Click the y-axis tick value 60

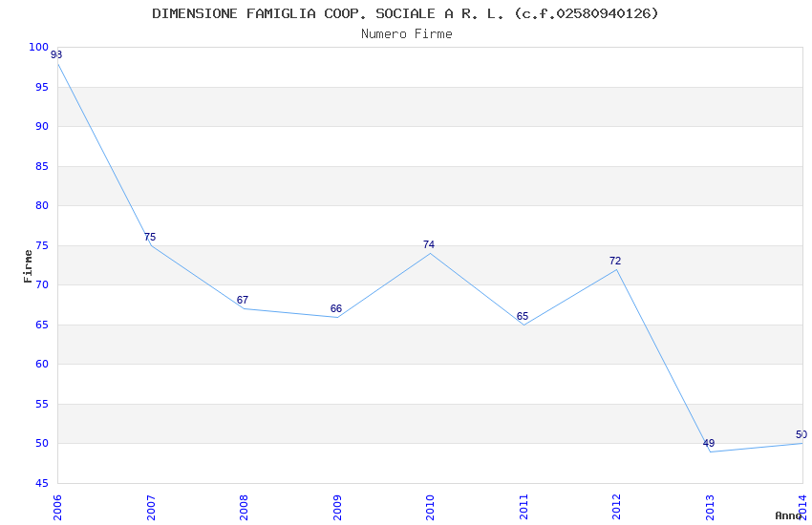(42, 364)
